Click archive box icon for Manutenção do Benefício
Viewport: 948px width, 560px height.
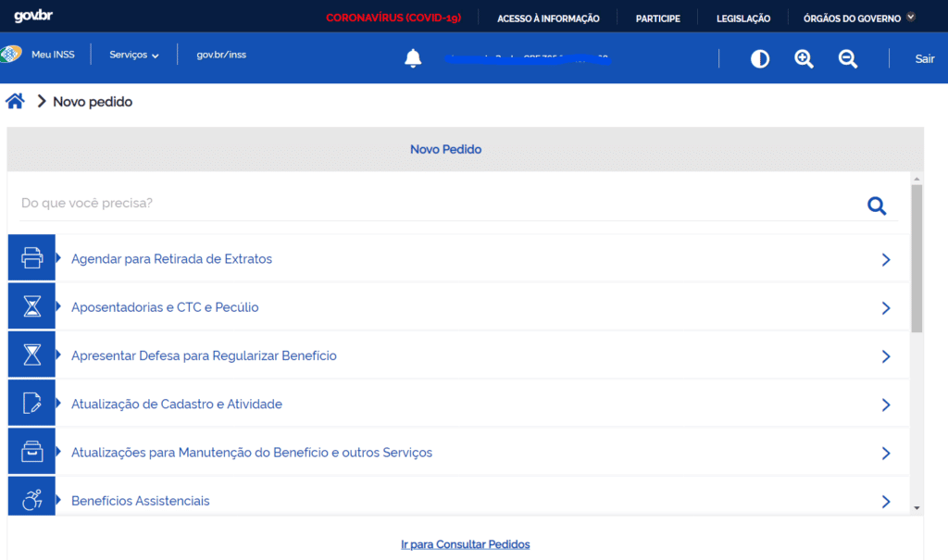31,453
